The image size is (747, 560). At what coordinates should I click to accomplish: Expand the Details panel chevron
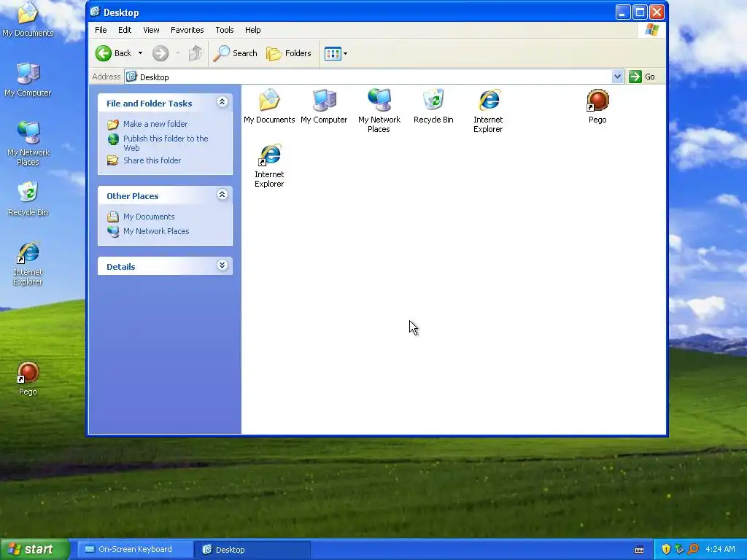coord(222,265)
